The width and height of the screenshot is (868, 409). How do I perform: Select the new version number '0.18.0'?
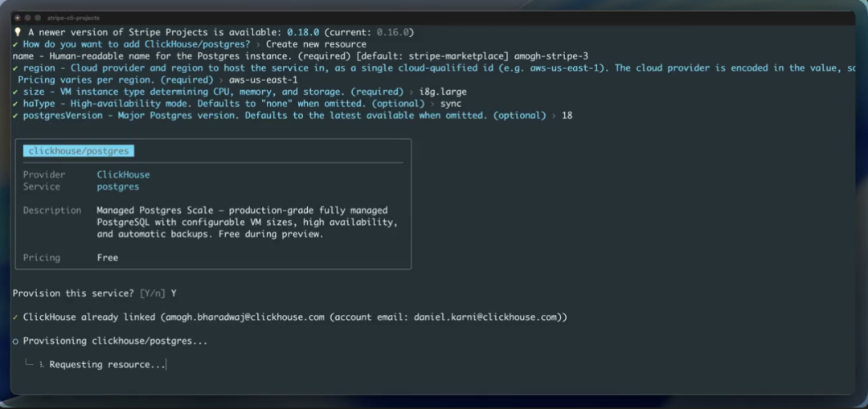[x=303, y=32]
